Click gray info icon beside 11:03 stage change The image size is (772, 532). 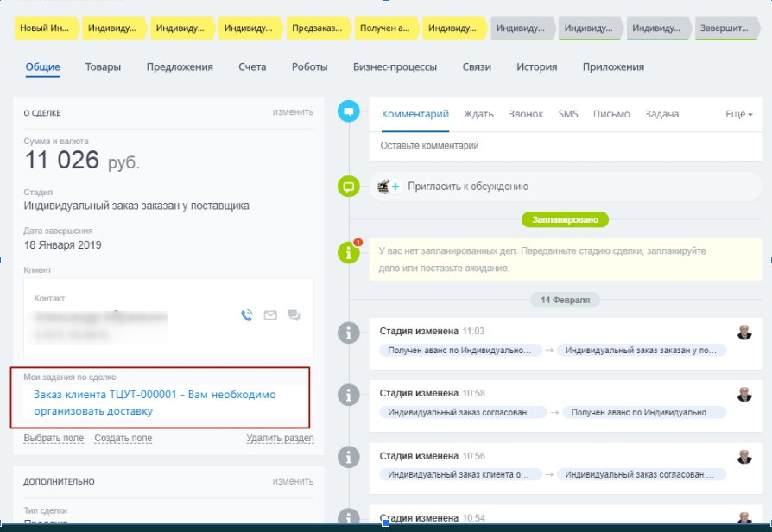click(x=349, y=332)
